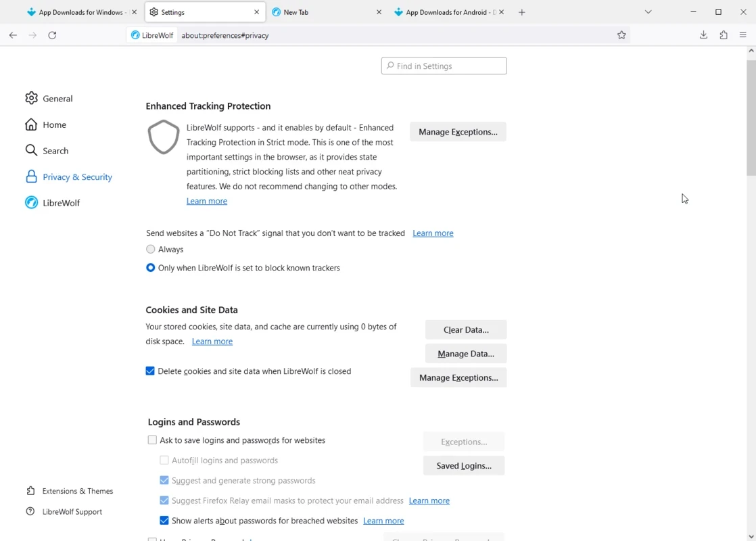Close the App Downloads for Android tab

click(502, 13)
